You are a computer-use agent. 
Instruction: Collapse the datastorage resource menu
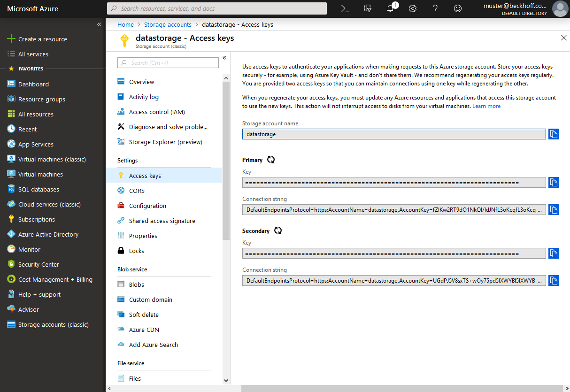click(x=224, y=58)
